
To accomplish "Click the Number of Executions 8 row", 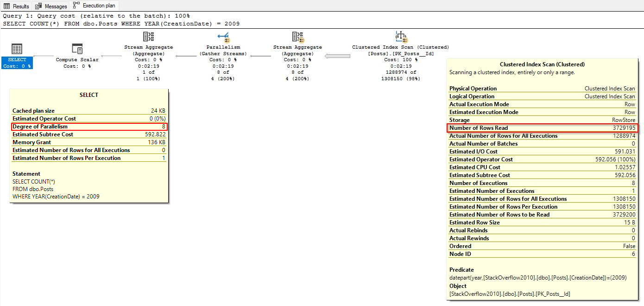I will coord(543,183).
